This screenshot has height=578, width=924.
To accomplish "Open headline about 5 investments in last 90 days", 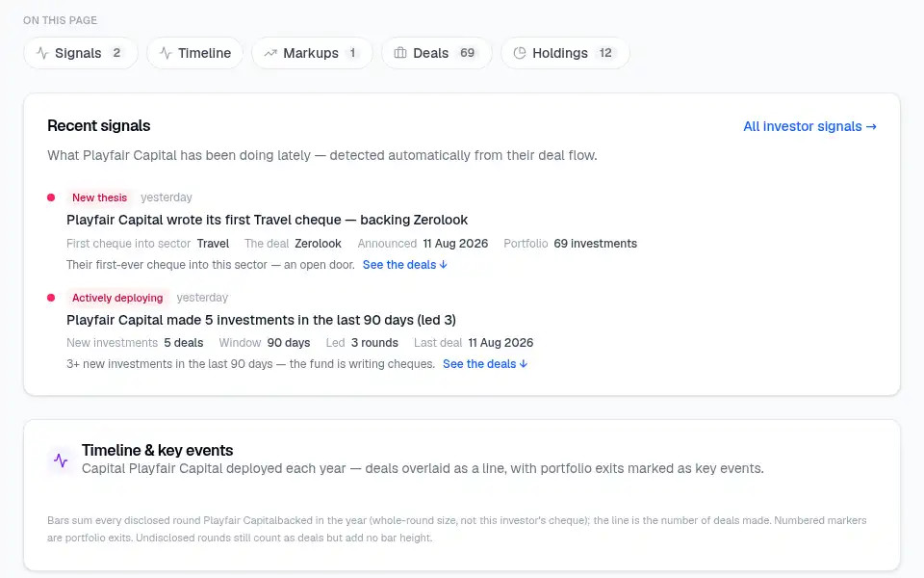I will click(x=261, y=320).
